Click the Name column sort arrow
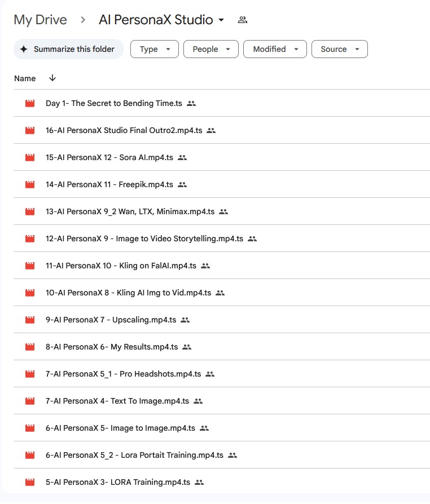The image size is (430, 504). click(x=52, y=78)
